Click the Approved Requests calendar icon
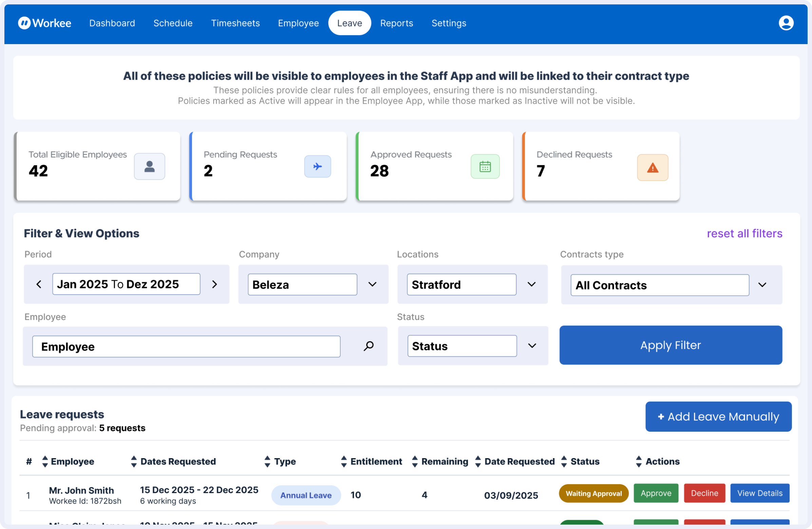This screenshot has width=812, height=529. 485,166
